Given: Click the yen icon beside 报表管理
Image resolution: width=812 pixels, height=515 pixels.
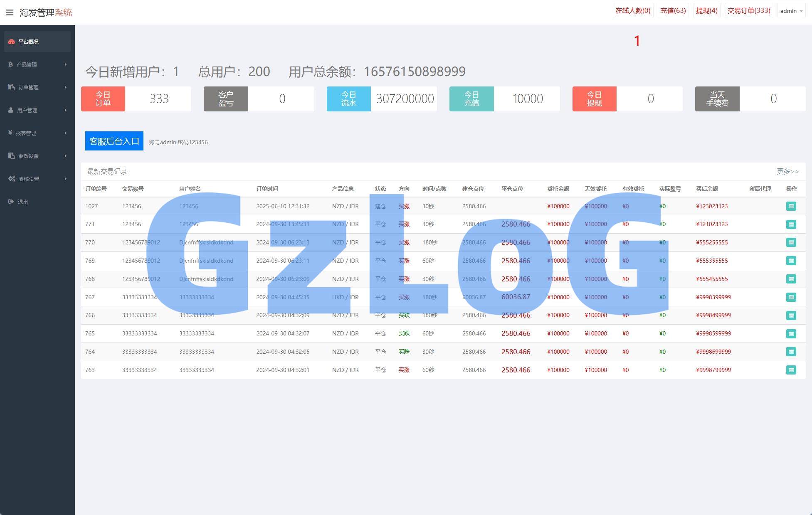Looking at the screenshot, I should [10, 133].
